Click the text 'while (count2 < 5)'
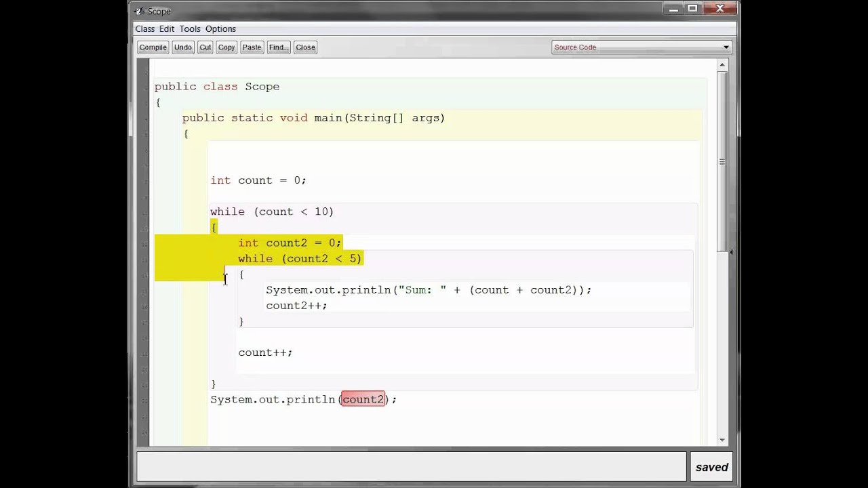Screen dimensions: 868x488 [x=300, y=258]
